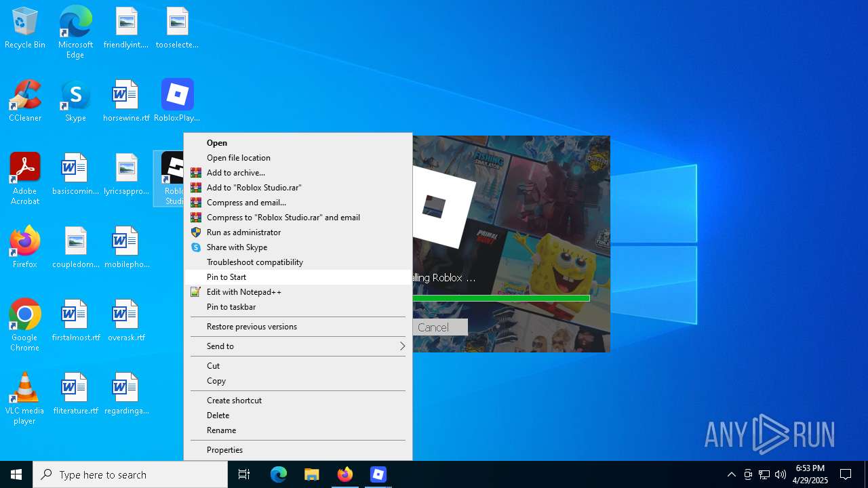This screenshot has height=488, width=868.
Task: Open the Windows Start menu
Action: [x=16, y=474]
